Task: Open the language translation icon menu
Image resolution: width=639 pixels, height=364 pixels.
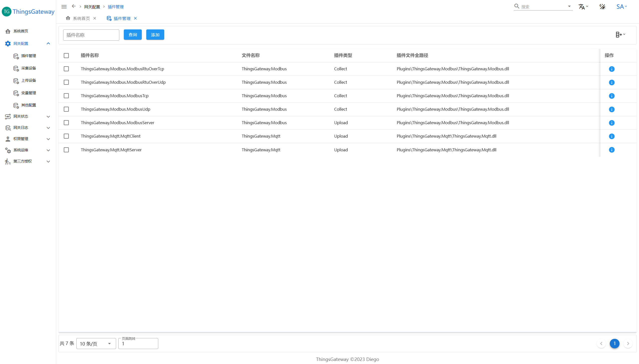Action: click(583, 7)
